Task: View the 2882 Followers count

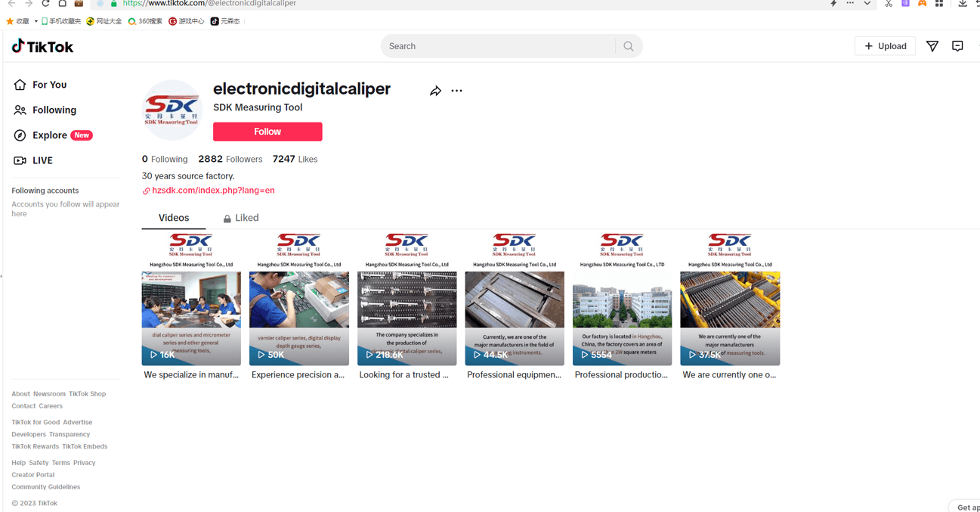Action: (x=230, y=160)
